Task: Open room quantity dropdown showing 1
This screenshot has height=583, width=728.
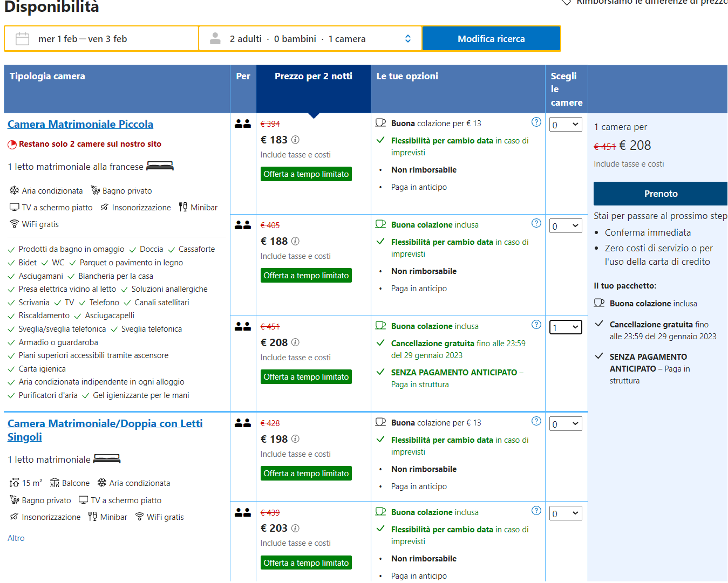Action: pyautogui.click(x=566, y=327)
